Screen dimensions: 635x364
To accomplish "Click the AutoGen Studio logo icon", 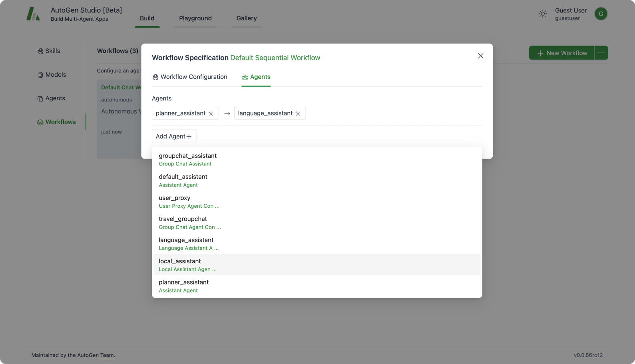I will (33, 14).
